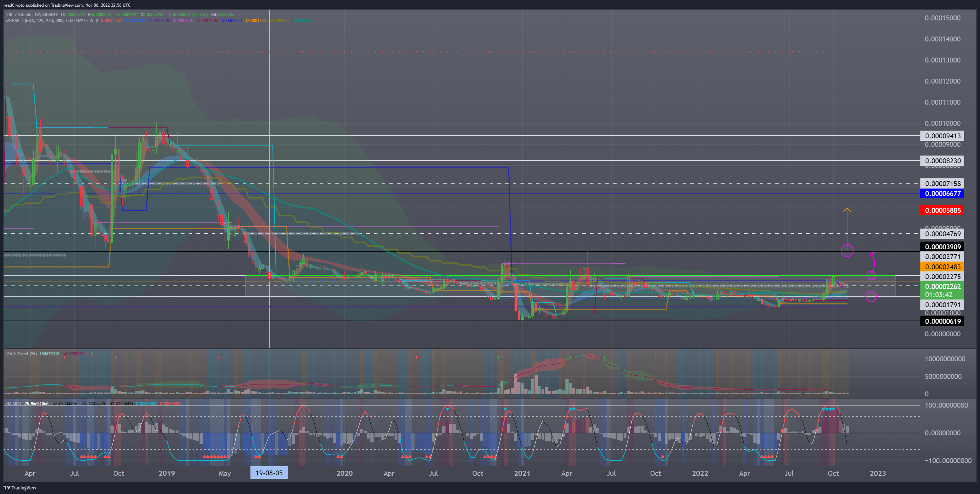Click the 25.96631066 HA SRRC value
The image size is (980, 494).
pyautogui.click(x=36, y=404)
